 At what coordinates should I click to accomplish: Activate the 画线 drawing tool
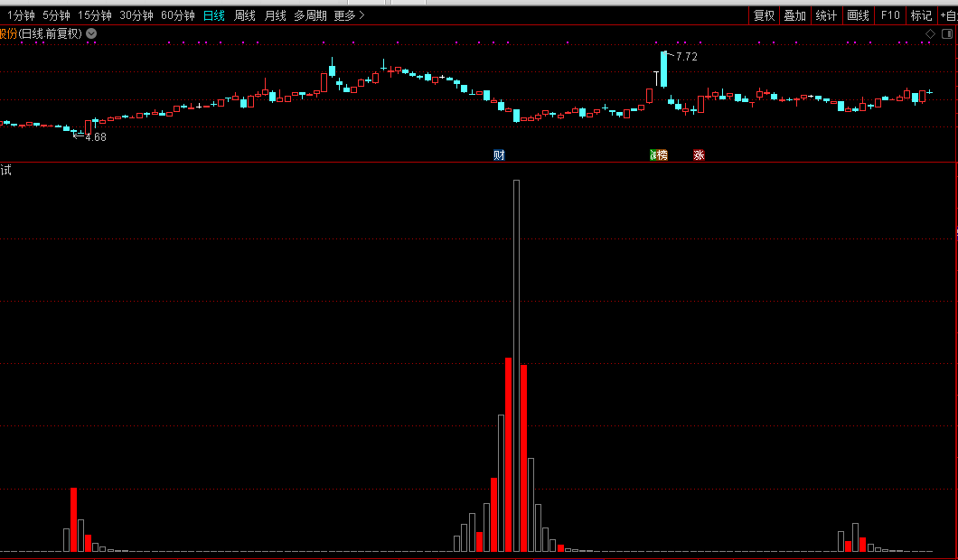858,15
